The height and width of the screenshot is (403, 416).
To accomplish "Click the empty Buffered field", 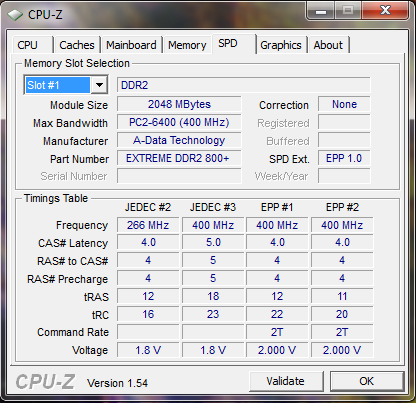I will [x=344, y=140].
